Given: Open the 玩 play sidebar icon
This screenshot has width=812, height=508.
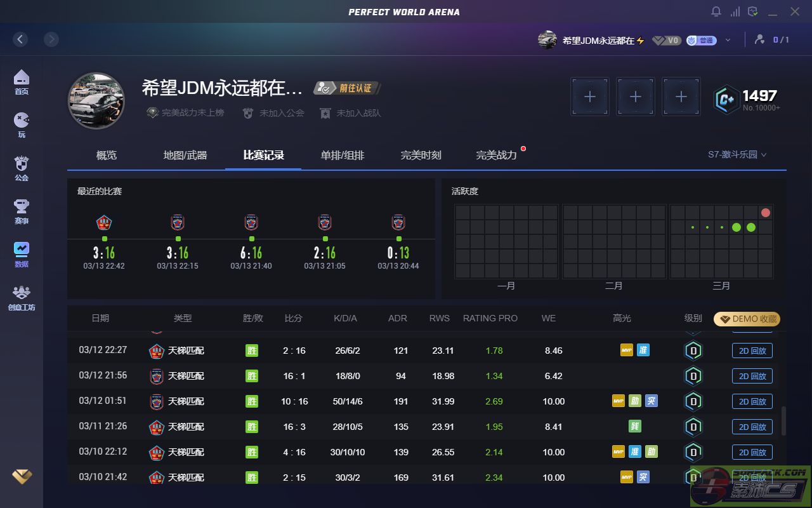Looking at the screenshot, I should [22, 124].
